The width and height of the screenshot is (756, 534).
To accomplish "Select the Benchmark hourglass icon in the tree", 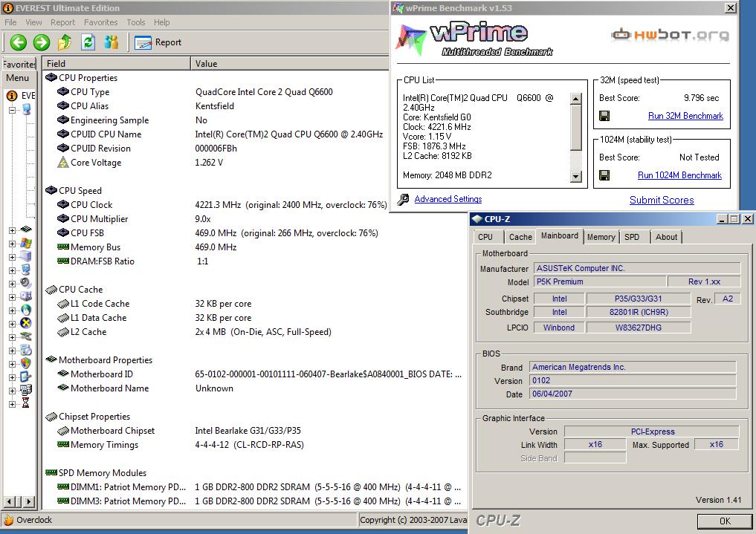I will pos(26,403).
